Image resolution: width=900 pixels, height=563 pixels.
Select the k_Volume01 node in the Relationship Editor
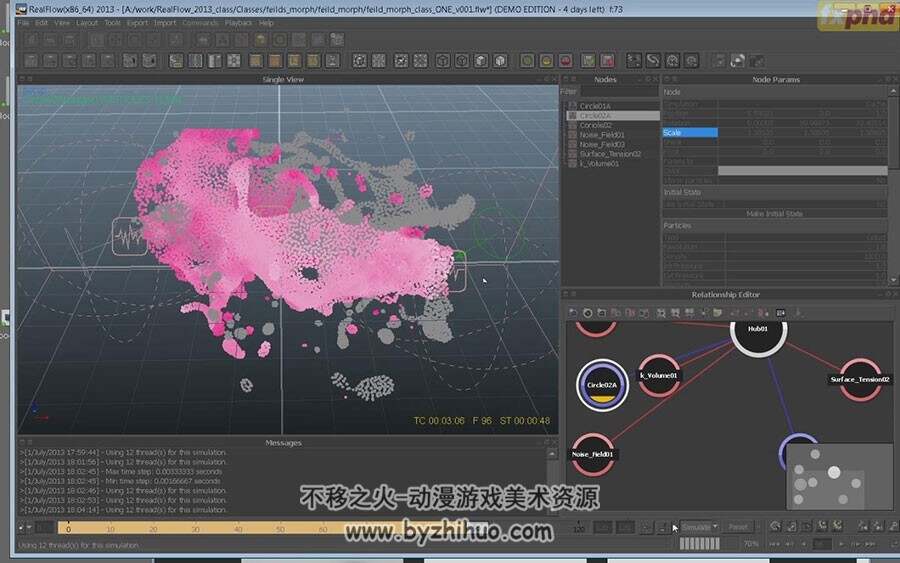659,376
